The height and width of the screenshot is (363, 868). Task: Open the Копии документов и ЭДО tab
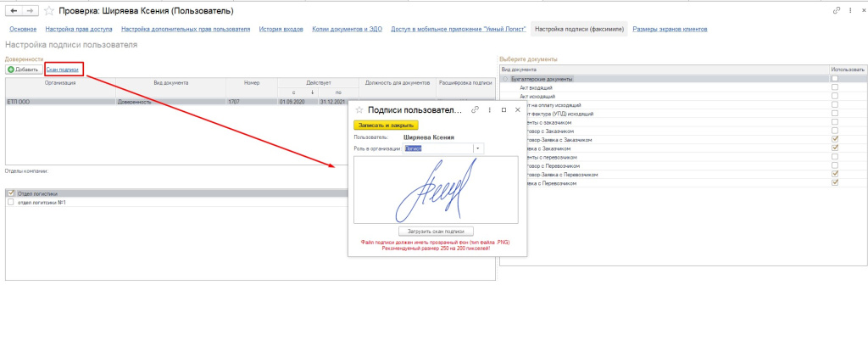(347, 29)
